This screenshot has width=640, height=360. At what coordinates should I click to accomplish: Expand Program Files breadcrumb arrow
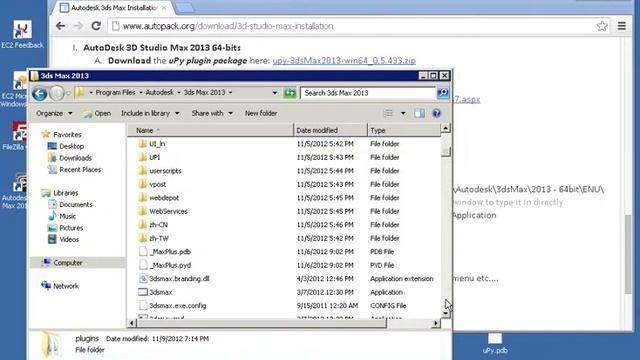point(141,93)
